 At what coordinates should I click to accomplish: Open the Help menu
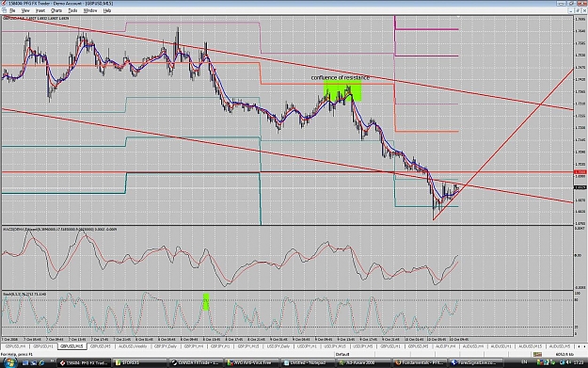[x=107, y=10]
